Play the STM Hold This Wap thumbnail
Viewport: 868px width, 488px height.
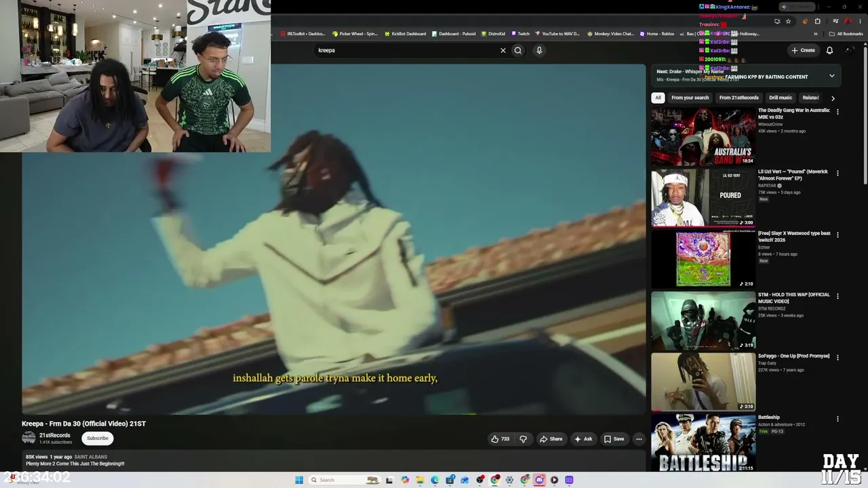(x=703, y=321)
